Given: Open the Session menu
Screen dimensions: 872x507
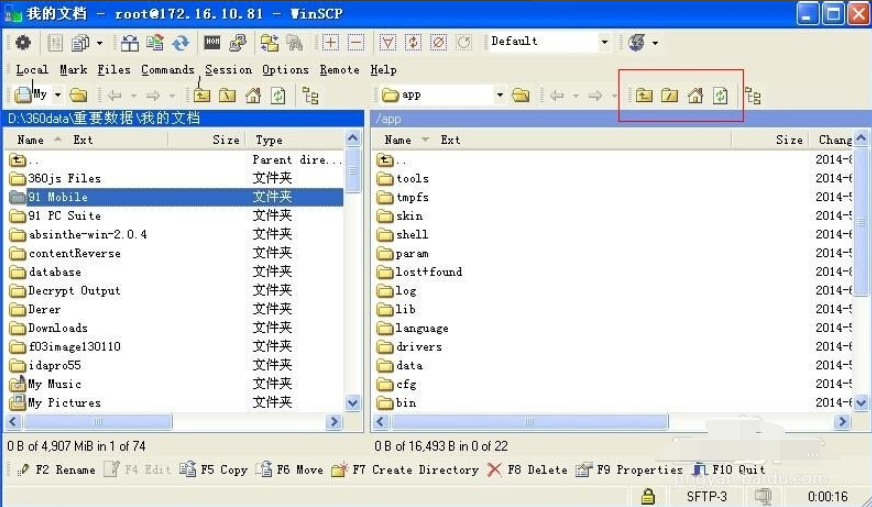Looking at the screenshot, I should (x=228, y=70).
